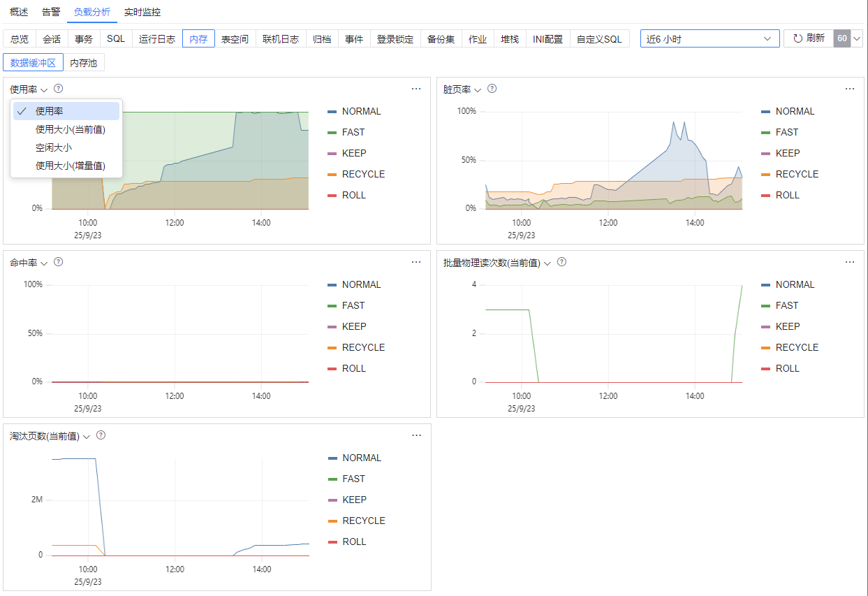This screenshot has width=868, height=596.
Task: Open the 事务 sub-tab
Action: [84, 39]
